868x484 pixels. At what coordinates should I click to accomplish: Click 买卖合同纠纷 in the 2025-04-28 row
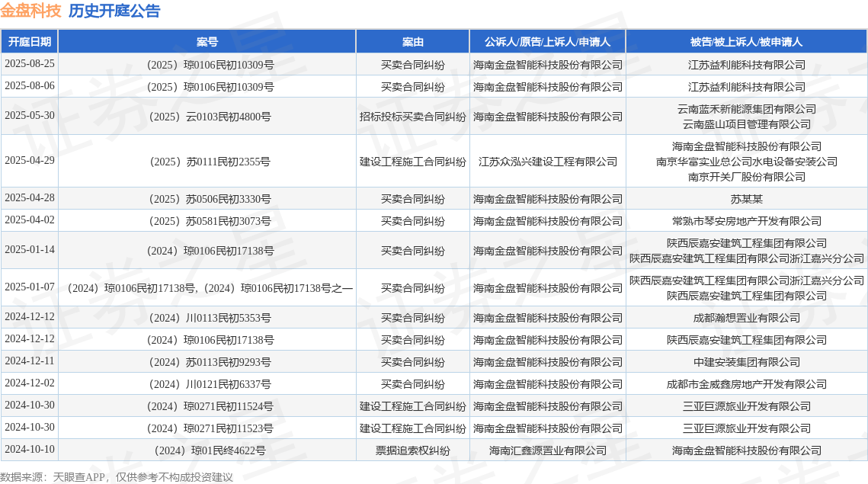(x=412, y=199)
